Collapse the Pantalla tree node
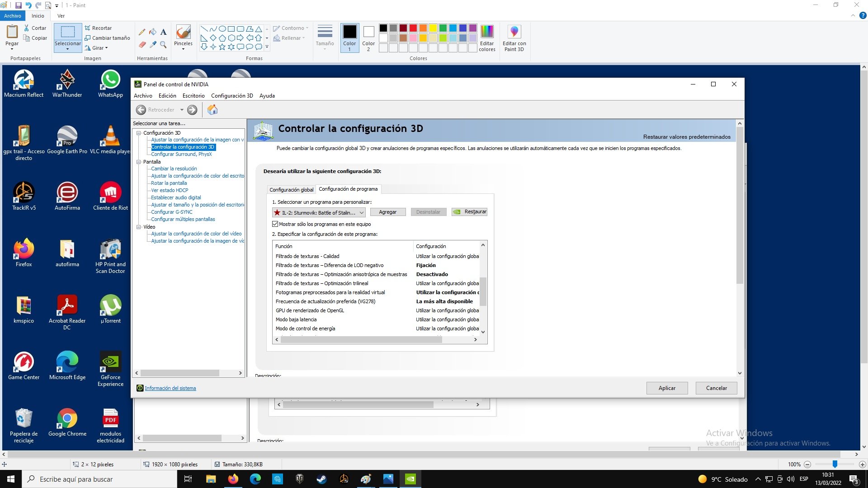Image resolution: width=868 pixels, height=488 pixels. pyautogui.click(x=139, y=162)
